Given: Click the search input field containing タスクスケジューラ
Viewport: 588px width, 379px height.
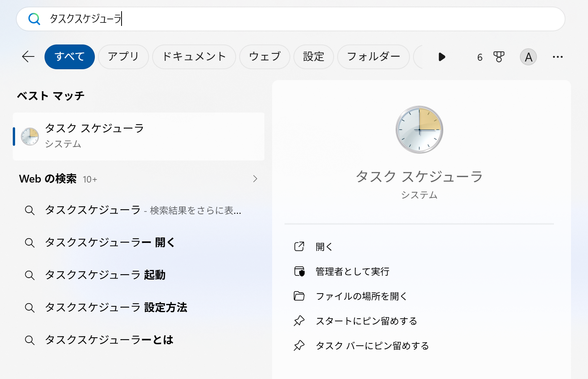Looking at the screenshot, I should tap(291, 19).
